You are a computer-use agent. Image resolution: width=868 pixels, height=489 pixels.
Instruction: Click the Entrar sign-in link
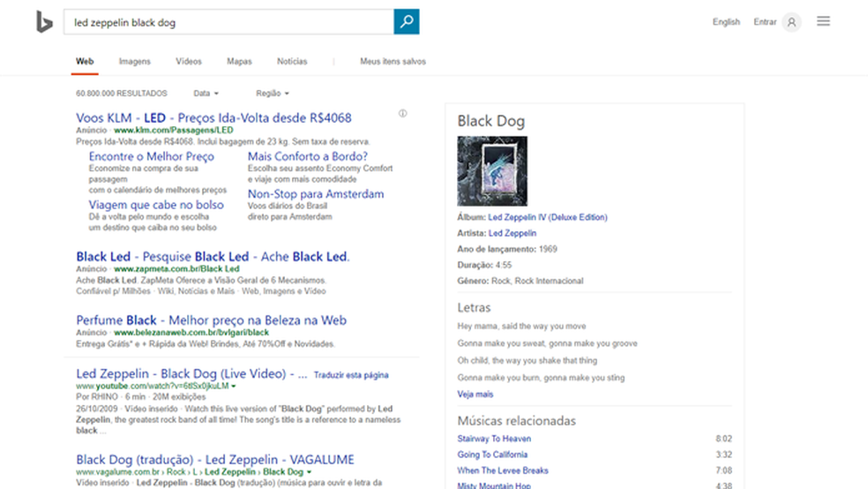point(765,22)
